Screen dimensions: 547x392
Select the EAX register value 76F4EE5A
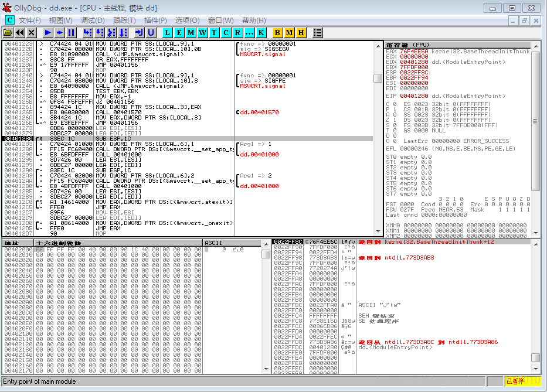pos(414,51)
